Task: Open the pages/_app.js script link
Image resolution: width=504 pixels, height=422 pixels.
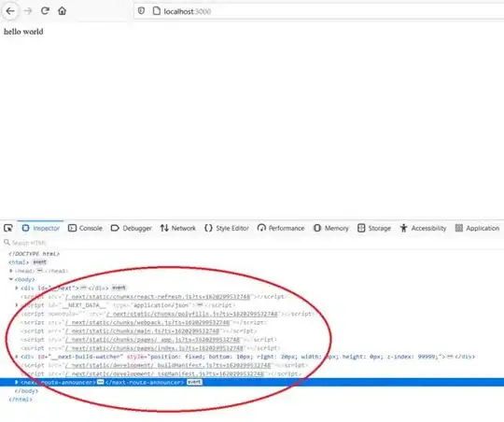Action: [x=152, y=340]
